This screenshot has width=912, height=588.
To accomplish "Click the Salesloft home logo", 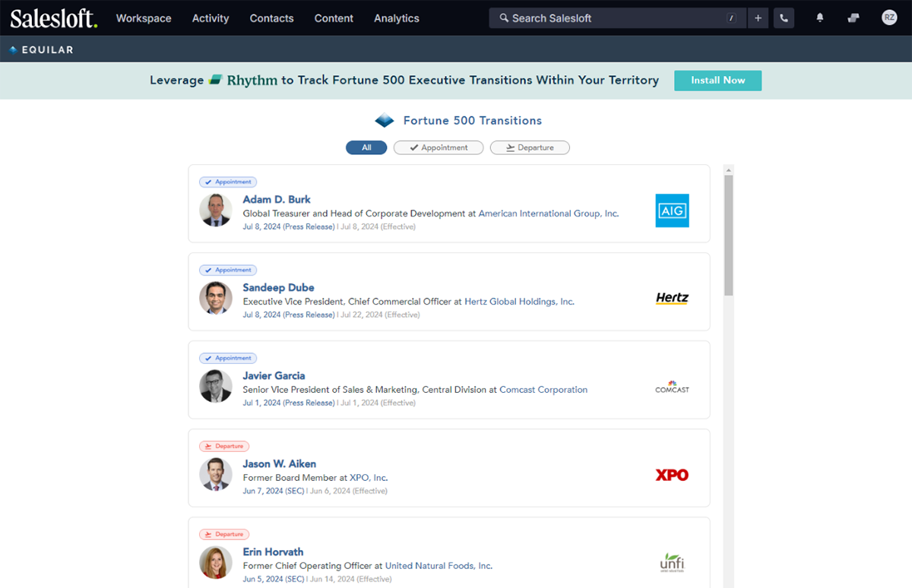I will tap(54, 18).
